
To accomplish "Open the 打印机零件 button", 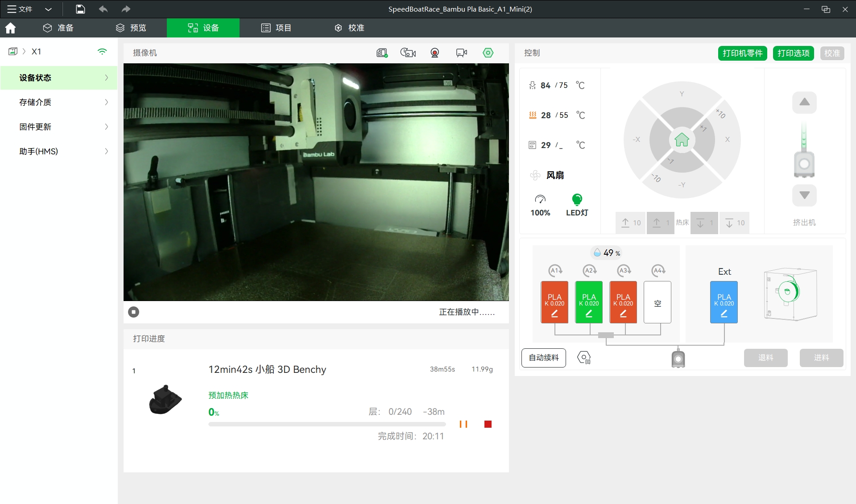I will pyautogui.click(x=742, y=53).
